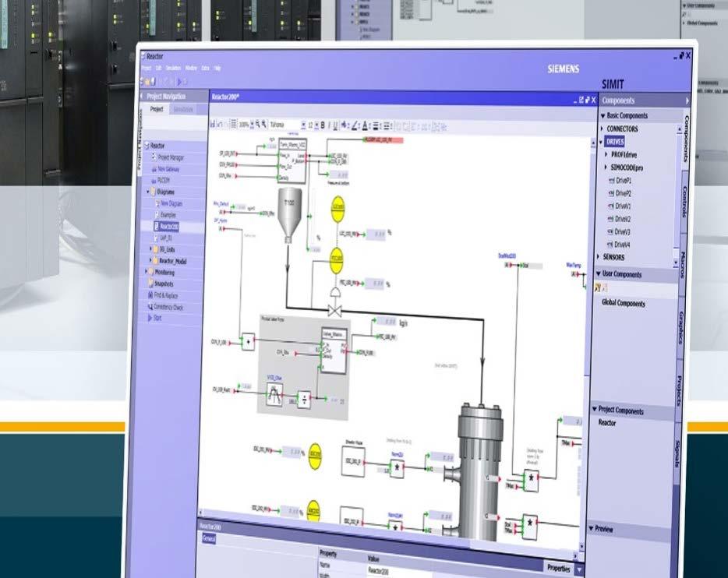Click the Underline formatting icon
Image resolution: width=728 pixels, height=578 pixels.
pos(335,125)
